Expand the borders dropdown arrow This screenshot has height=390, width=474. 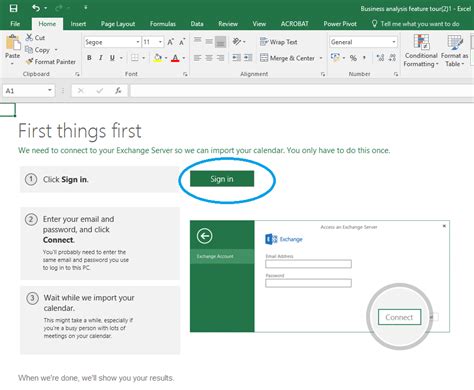pos(144,58)
